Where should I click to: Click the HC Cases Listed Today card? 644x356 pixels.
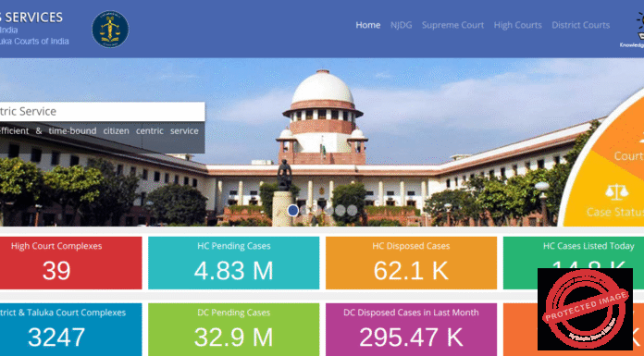coord(574,253)
